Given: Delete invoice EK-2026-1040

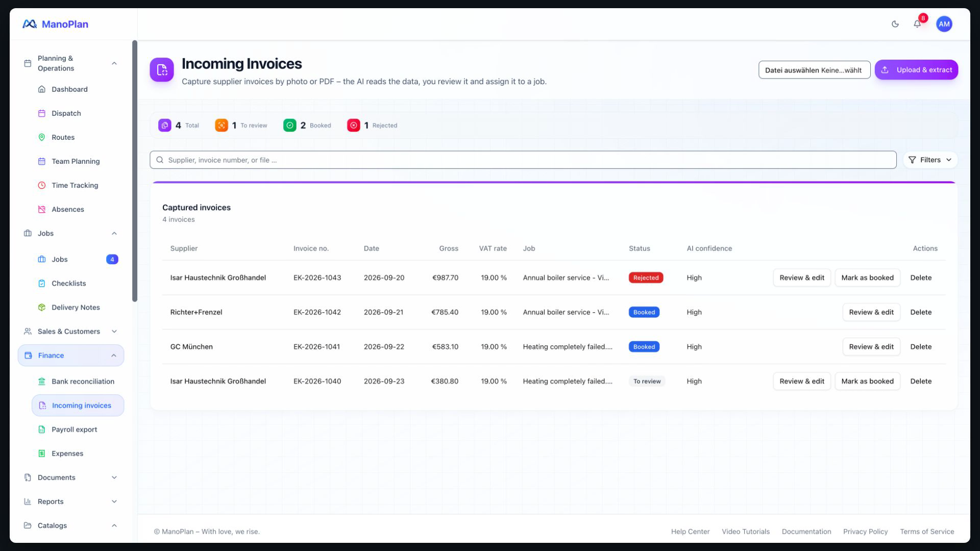Looking at the screenshot, I should click(x=921, y=381).
